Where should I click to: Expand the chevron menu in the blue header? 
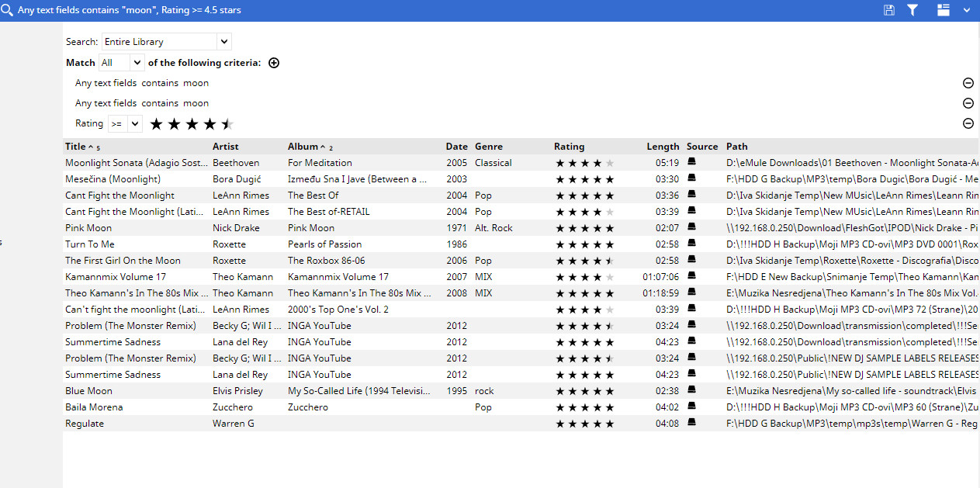point(967,10)
